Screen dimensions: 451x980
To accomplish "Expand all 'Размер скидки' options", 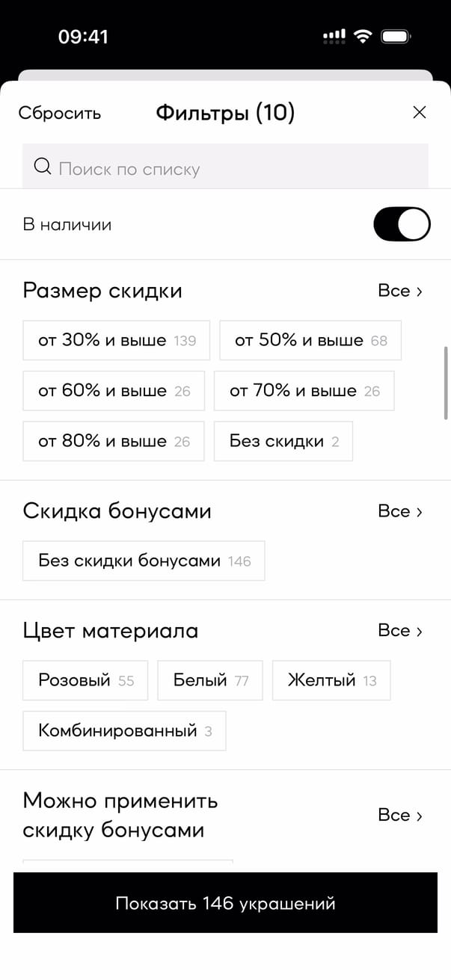I will coord(400,291).
